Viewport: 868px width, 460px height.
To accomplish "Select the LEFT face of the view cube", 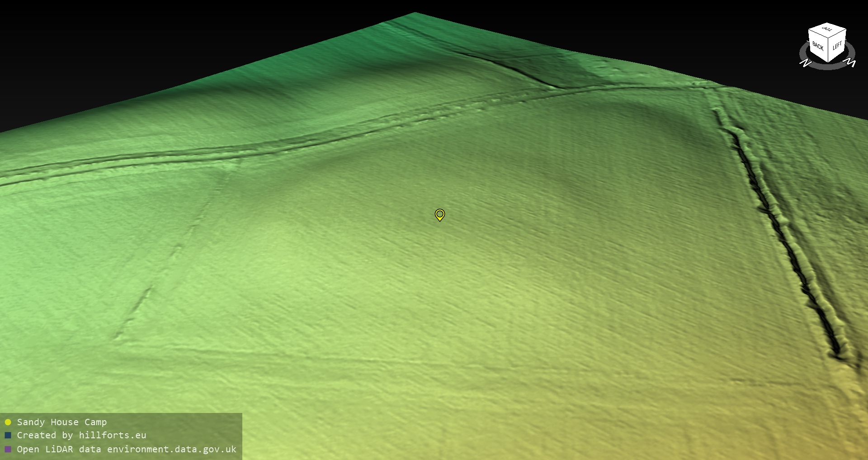I will [x=837, y=45].
